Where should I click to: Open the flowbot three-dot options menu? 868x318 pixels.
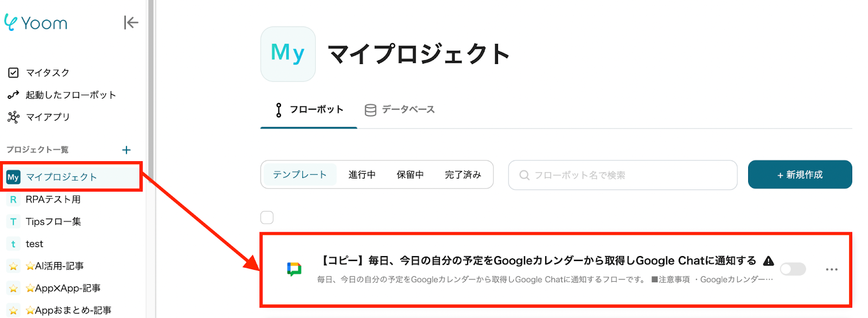point(831,269)
